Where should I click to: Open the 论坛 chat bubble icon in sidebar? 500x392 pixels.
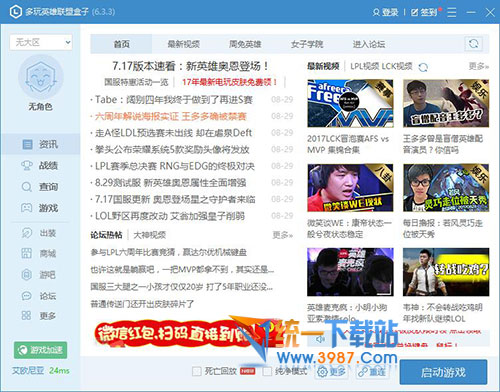click(x=27, y=296)
